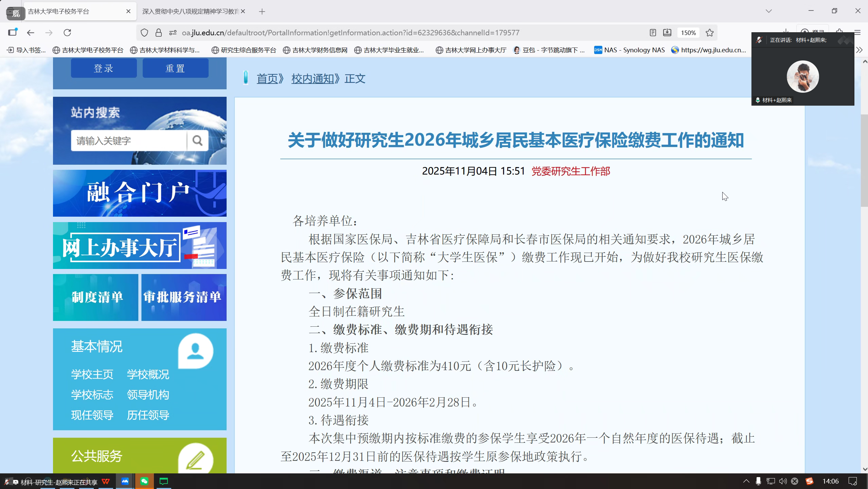This screenshot has width=868, height=489.
Task: Expand the bookmarks overflow chevron
Action: (859, 50)
